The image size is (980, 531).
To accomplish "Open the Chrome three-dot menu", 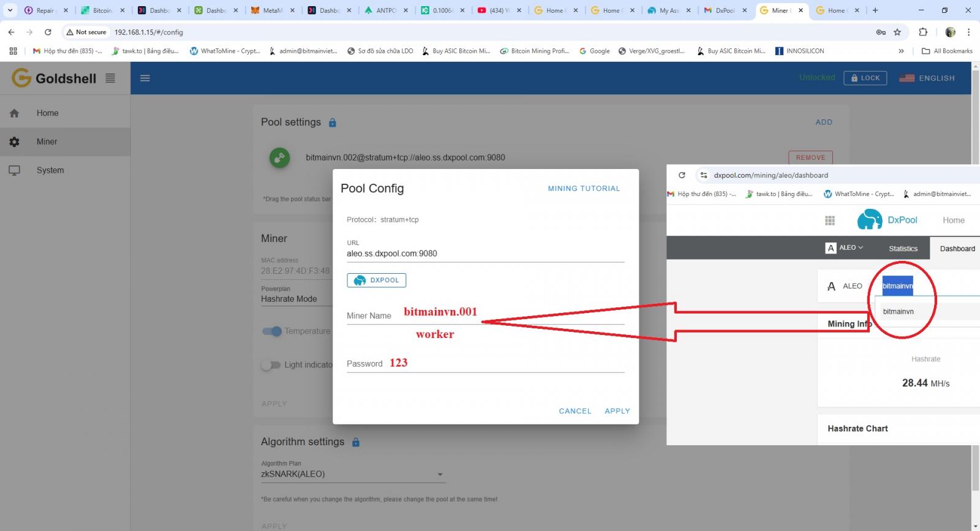I will (x=968, y=32).
